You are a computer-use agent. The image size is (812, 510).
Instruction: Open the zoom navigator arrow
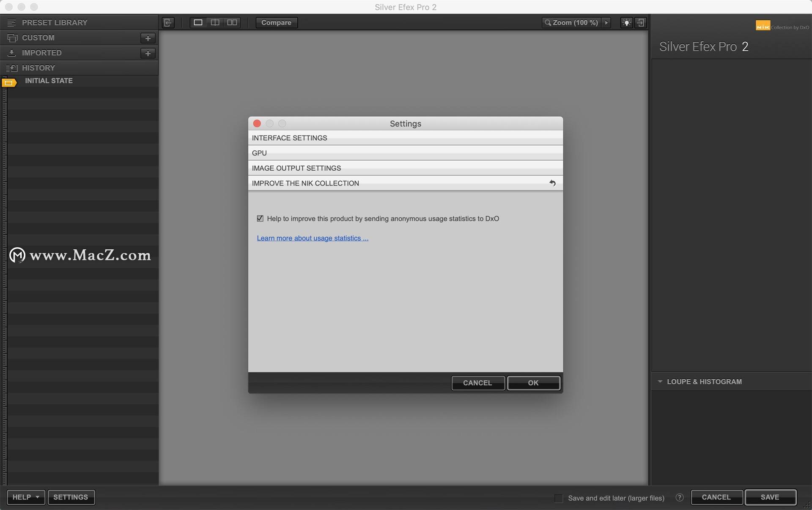[606, 22]
